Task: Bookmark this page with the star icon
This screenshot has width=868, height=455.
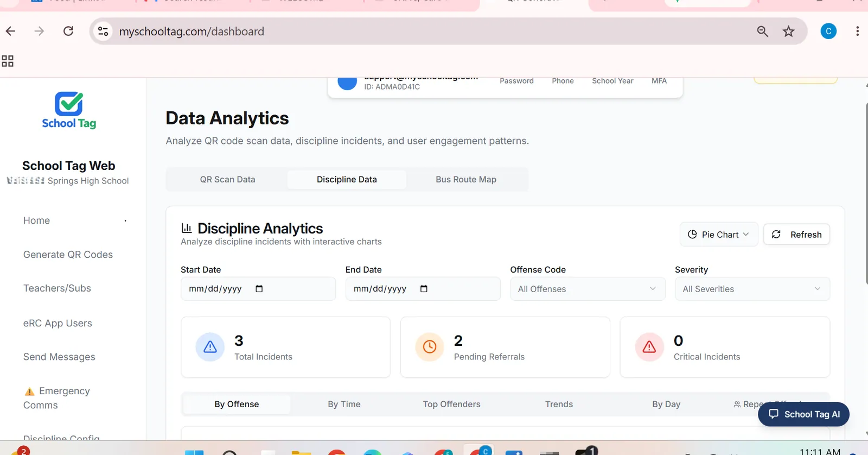Action: [789, 31]
